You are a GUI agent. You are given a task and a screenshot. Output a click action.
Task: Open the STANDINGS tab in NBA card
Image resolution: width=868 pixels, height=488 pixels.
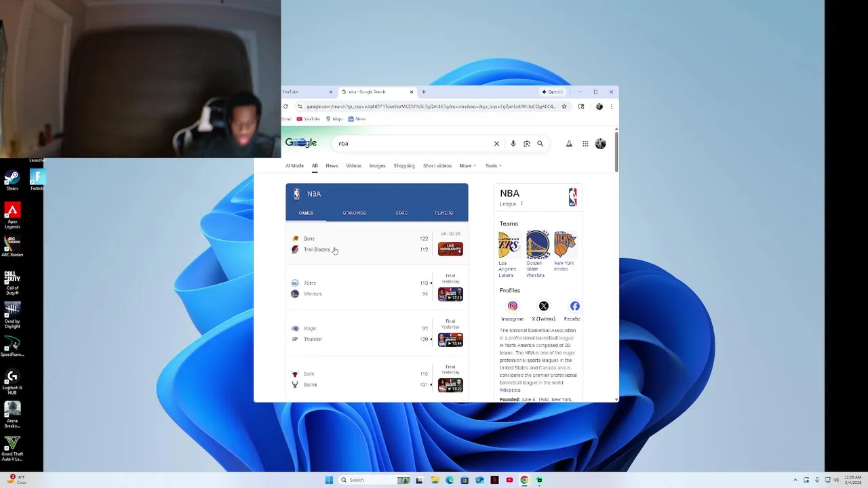(x=355, y=213)
